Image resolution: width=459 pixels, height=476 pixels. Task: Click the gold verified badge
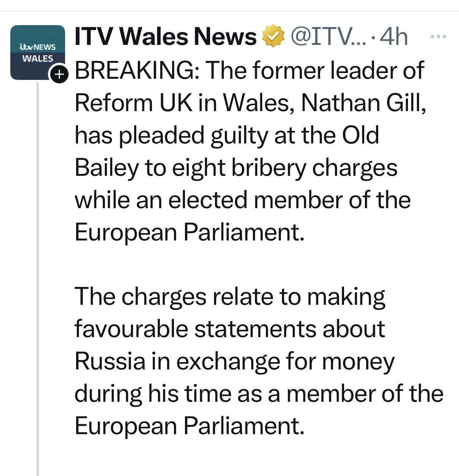pos(273,37)
